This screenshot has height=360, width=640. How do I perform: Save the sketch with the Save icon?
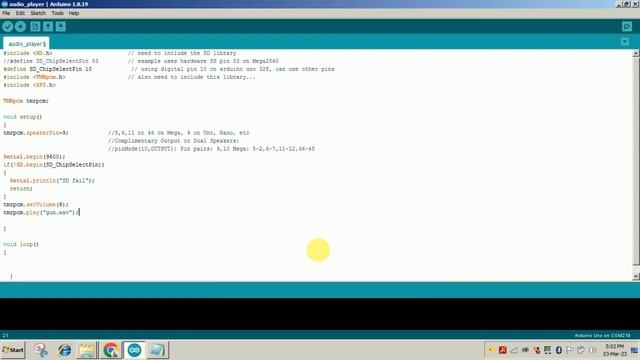pyautogui.click(x=60, y=27)
